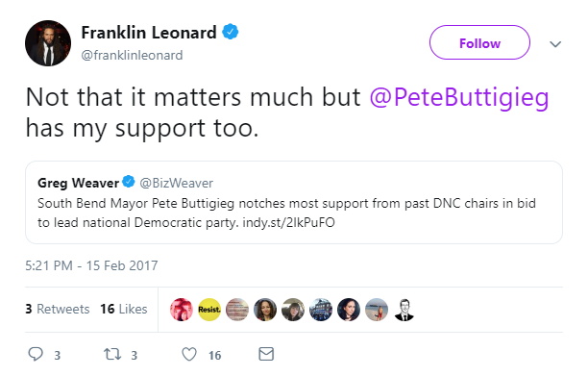Click the reply speech bubble icon
Screen dimensions: 588x376
point(36,354)
